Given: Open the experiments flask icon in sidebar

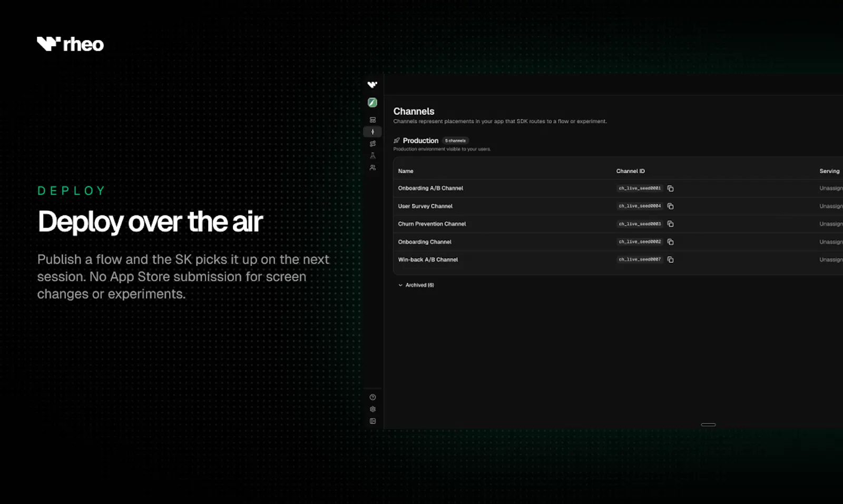Looking at the screenshot, I should [373, 156].
